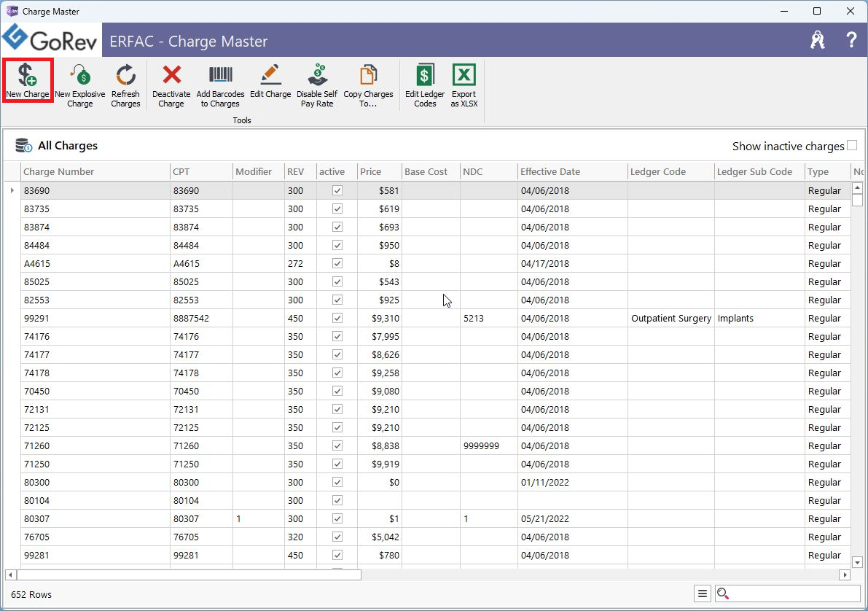Click vertical scrollbar down arrow
The height and width of the screenshot is (611, 868).
[x=857, y=562]
